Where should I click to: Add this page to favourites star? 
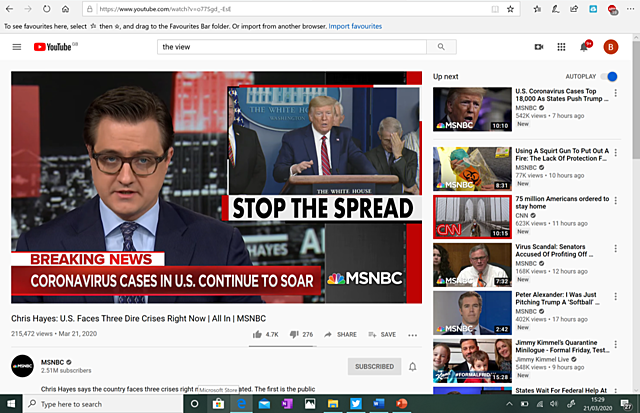[510, 9]
